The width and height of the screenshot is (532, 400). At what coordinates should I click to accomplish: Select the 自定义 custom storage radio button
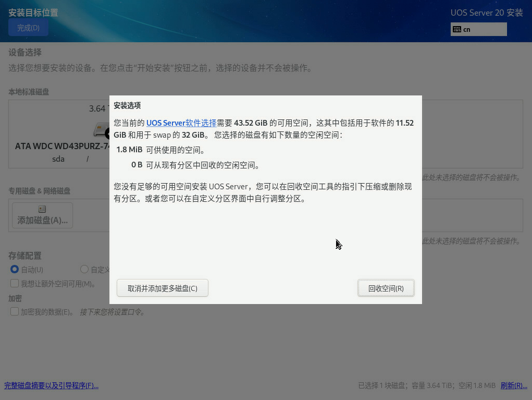pyautogui.click(x=84, y=269)
